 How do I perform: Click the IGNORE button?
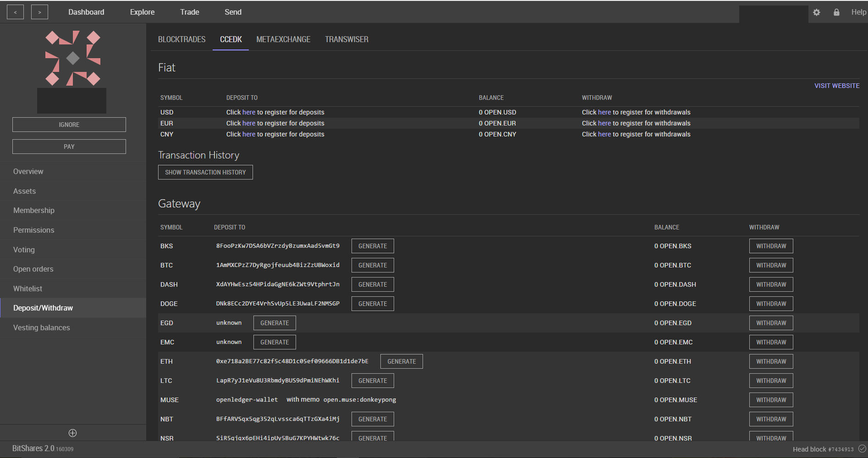coord(69,125)
